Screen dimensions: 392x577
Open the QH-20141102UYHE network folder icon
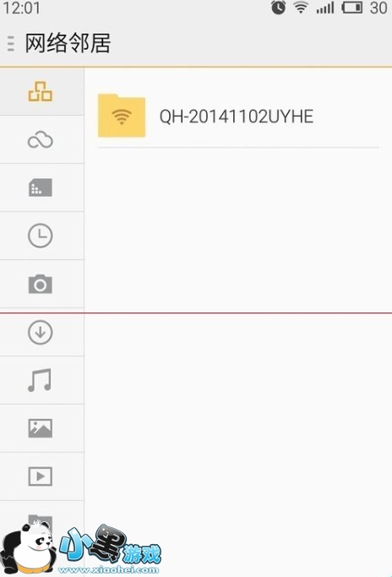(122, 116)
